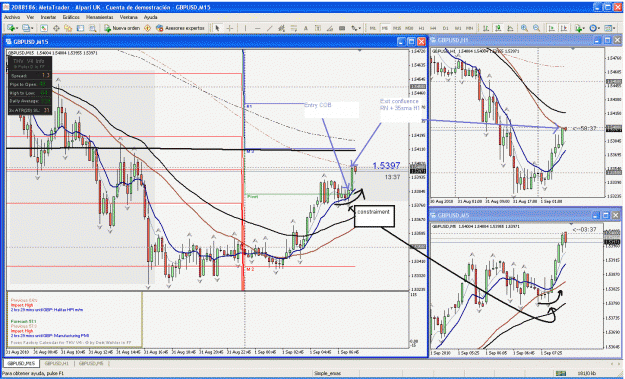Open the Ventana menu
Screen dimensions: 625x379
[x=128, y=17]
